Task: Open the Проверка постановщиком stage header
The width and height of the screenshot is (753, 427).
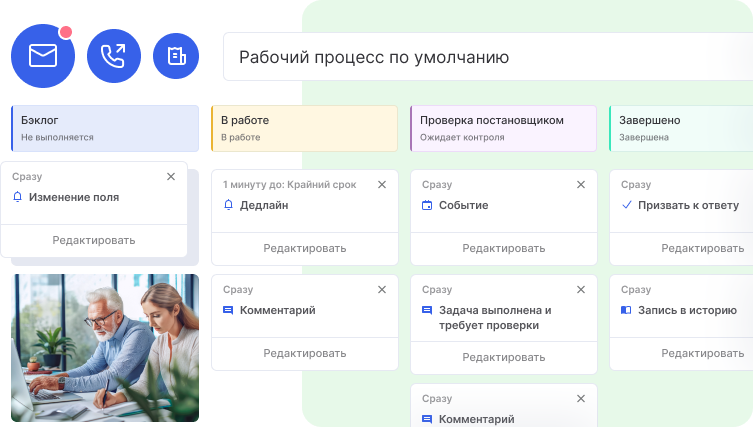Action: [504, 127]
